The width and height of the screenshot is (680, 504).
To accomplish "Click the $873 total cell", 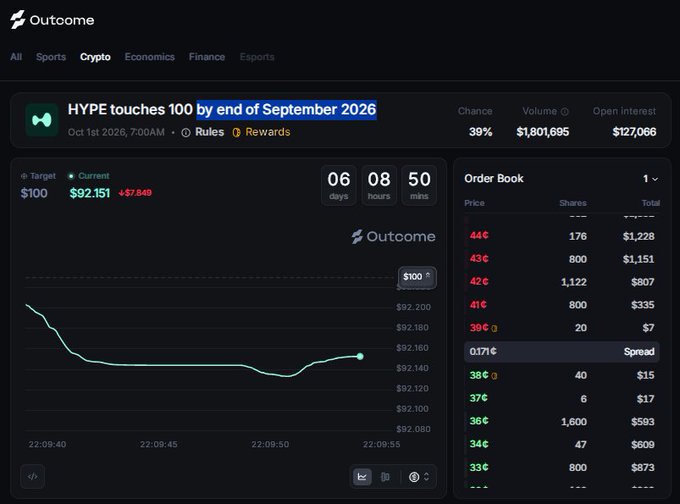I will 643,468.
